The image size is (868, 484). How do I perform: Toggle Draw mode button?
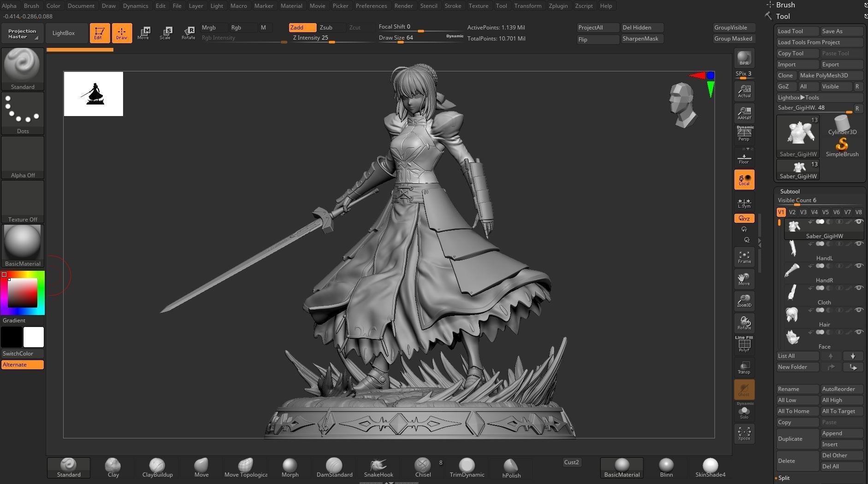(122, 33)
